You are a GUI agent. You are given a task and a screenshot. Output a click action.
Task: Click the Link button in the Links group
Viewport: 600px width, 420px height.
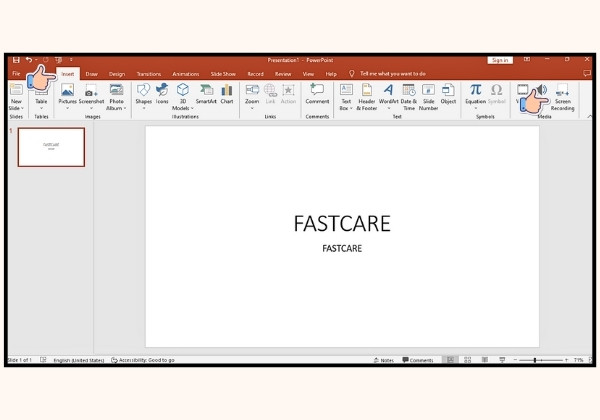pyautogui.click(x=270, y=94)
